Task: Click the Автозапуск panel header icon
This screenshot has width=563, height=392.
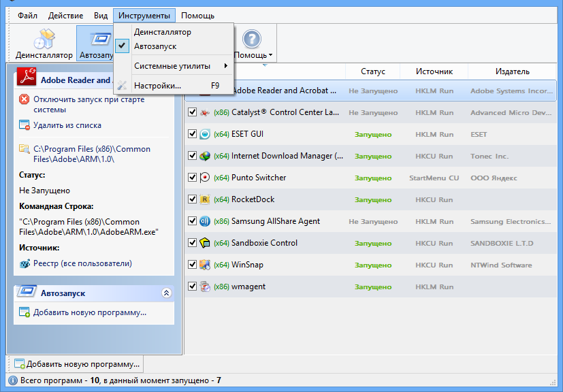Action: click(x=27, y=291)
